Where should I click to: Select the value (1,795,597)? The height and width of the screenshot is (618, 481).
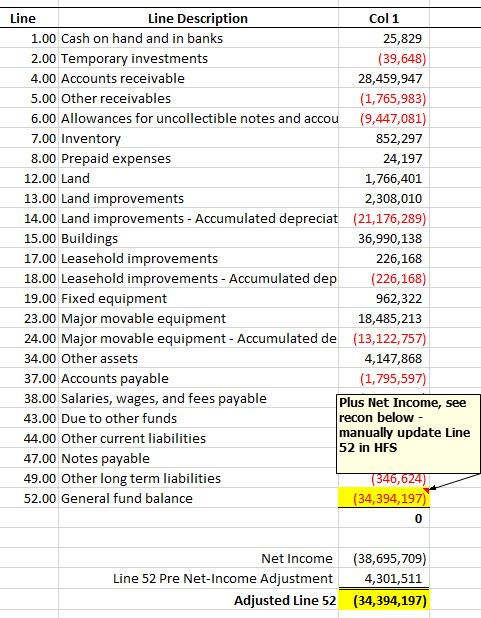(384, 378)
